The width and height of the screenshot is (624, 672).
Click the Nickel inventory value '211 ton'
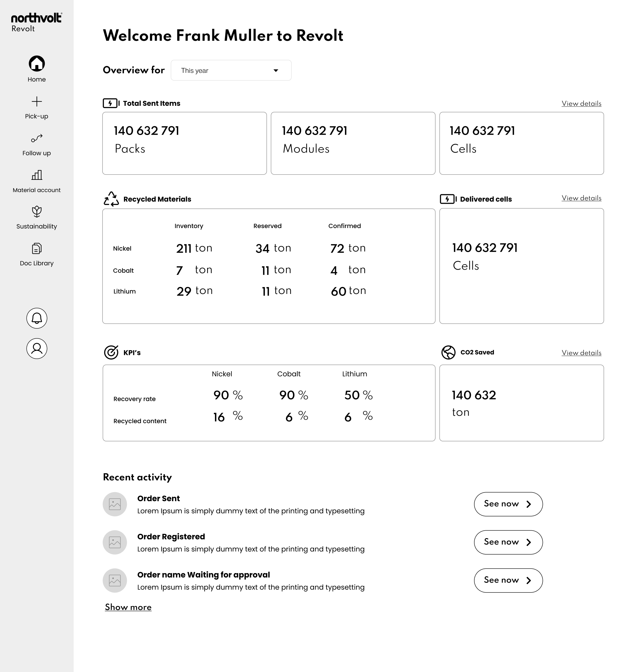click(194, 248)
